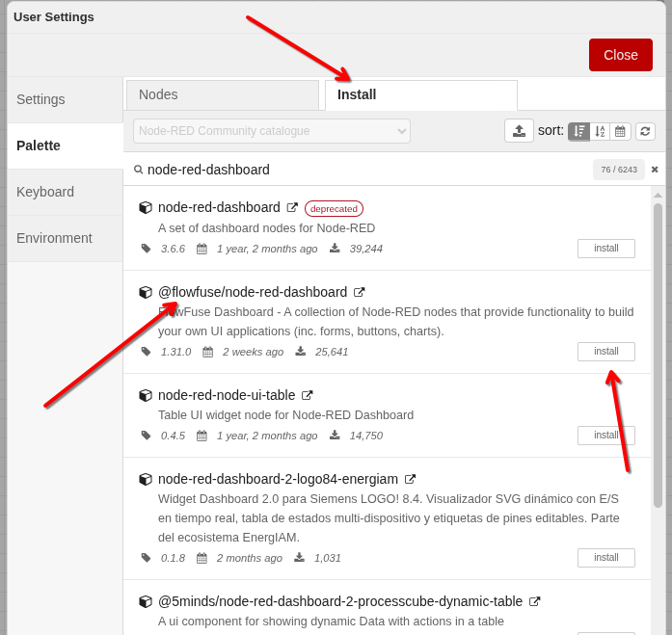Install the deprecated node-red-dashboard module

tap(606, 249)
